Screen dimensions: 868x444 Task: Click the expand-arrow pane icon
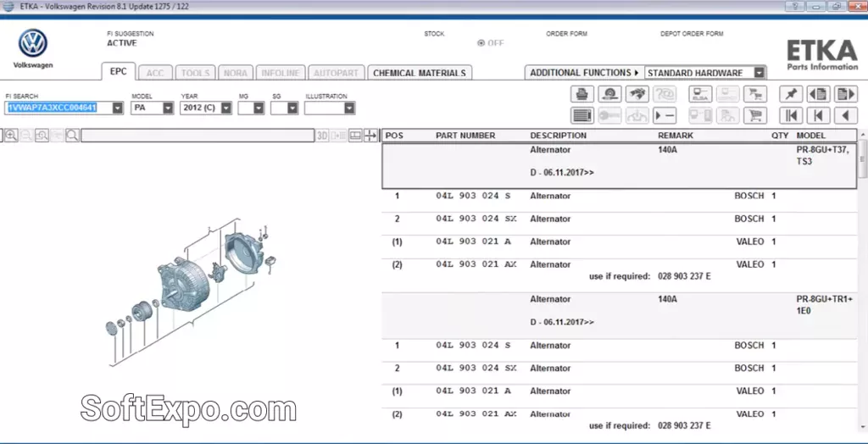[x=370, y=136]
